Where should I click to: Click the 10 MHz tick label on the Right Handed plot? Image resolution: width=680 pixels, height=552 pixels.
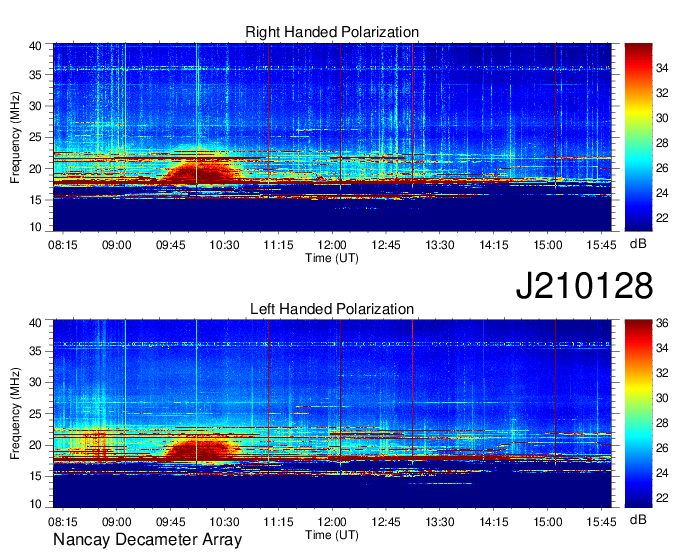[x=36, y=227]
